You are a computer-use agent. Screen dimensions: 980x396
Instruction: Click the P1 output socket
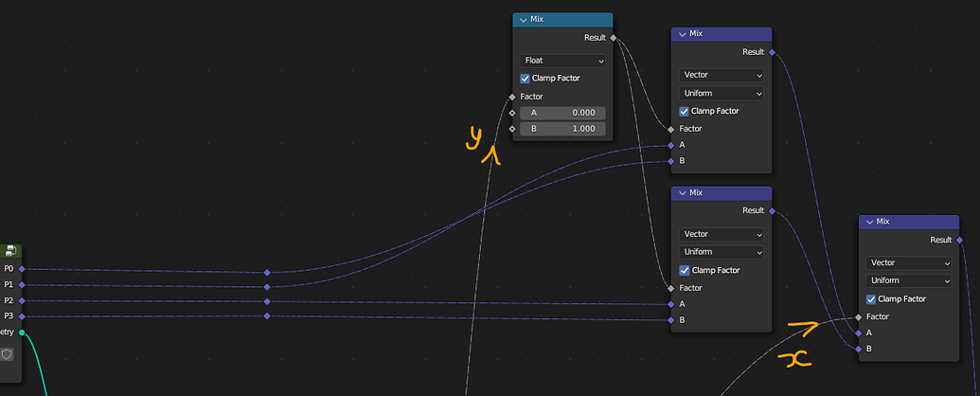(x=22, y=284)
